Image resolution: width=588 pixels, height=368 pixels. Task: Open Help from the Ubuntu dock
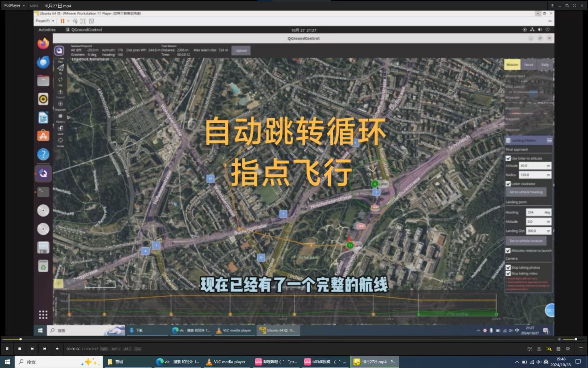coord(43,154)
